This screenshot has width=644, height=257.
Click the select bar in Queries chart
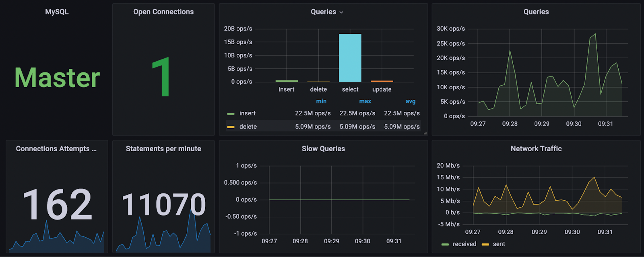[x=350, y=58]
